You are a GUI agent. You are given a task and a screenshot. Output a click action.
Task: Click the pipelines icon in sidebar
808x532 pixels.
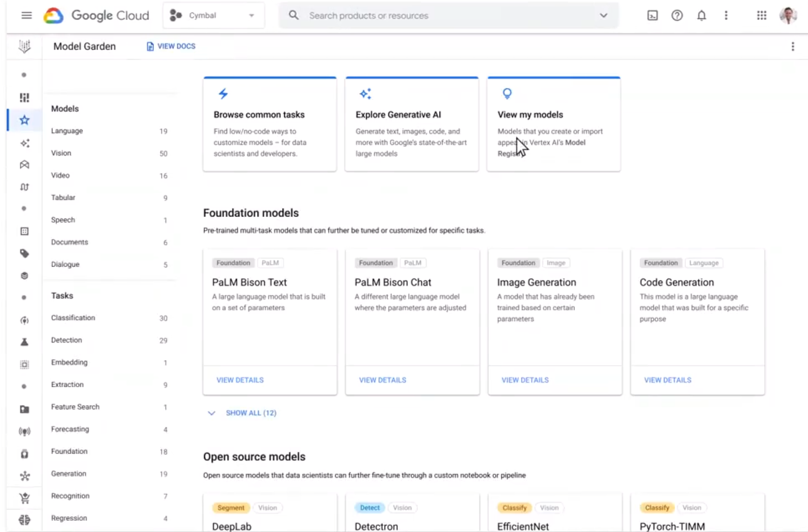(25, 187)
